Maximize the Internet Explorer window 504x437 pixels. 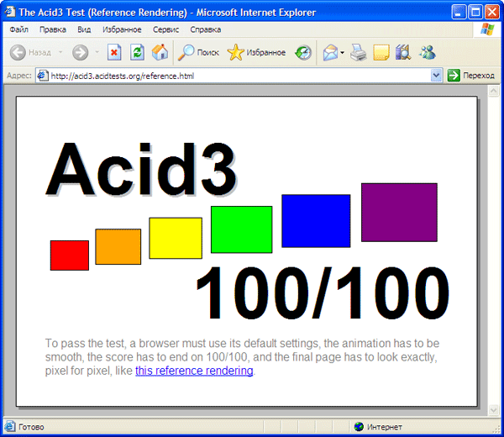click(475, 13)
